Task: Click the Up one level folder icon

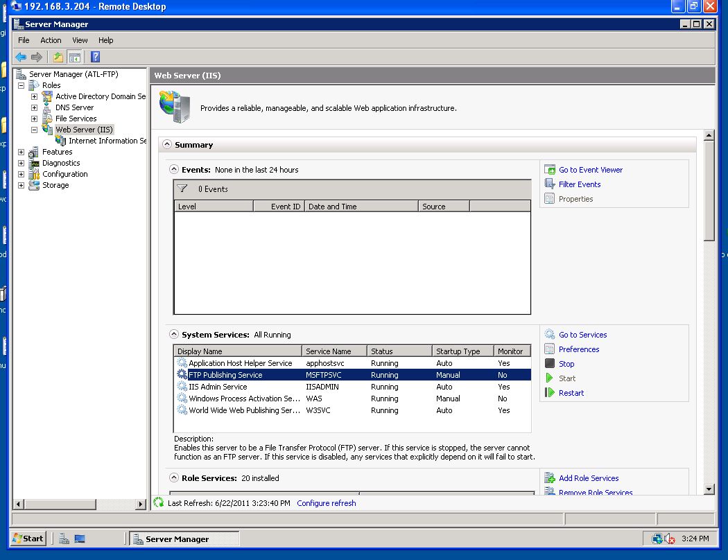Action: tap(58, 58)
